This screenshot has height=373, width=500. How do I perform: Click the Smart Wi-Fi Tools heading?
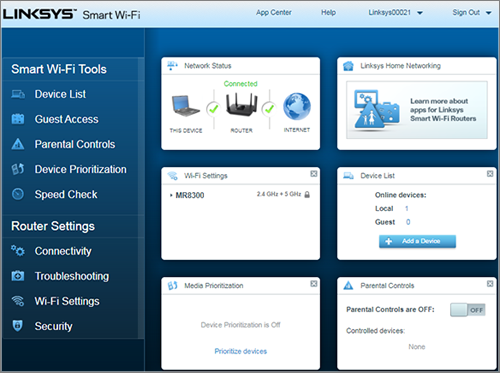59,69
